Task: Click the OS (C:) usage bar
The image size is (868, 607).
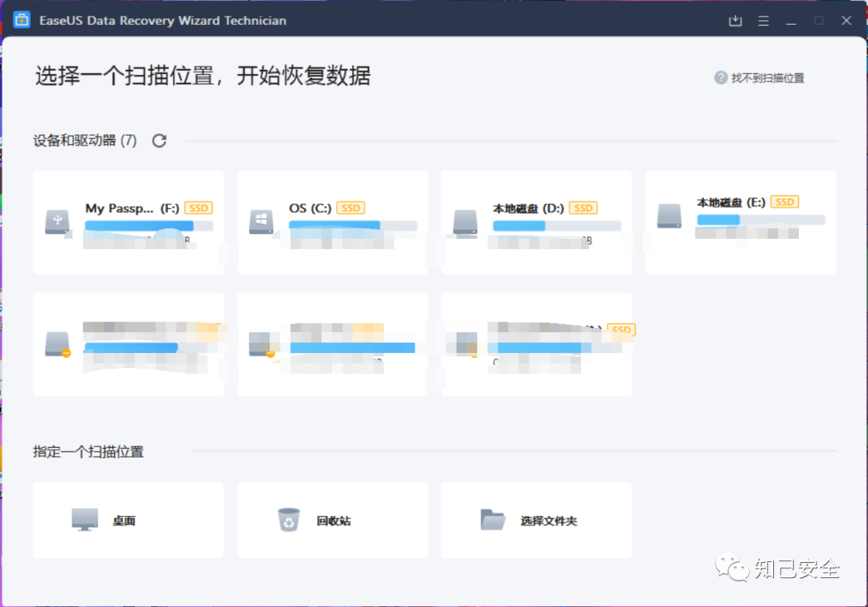Action: coord(353,225)
